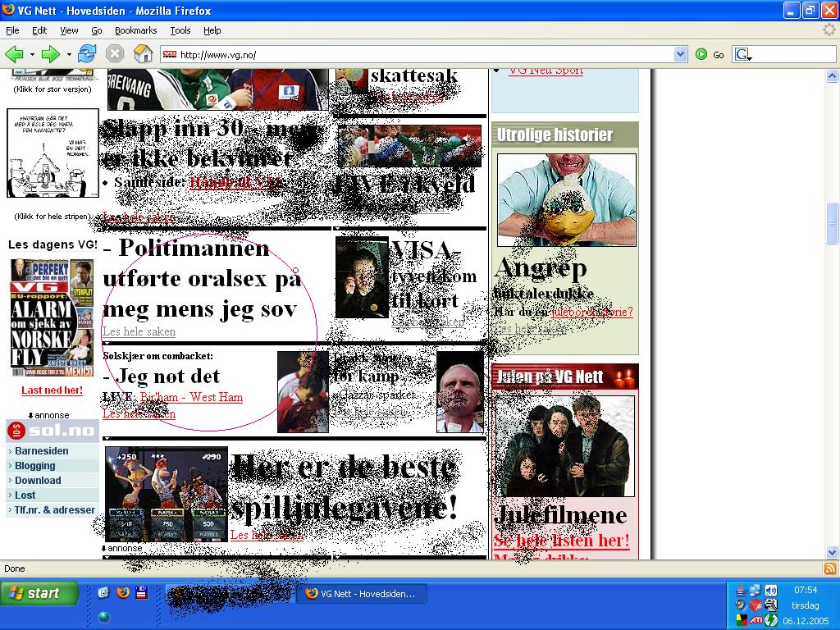Open the Help menu
Image resolution: width=840 pixels, height=630 pixels.
tap(212, 30)
